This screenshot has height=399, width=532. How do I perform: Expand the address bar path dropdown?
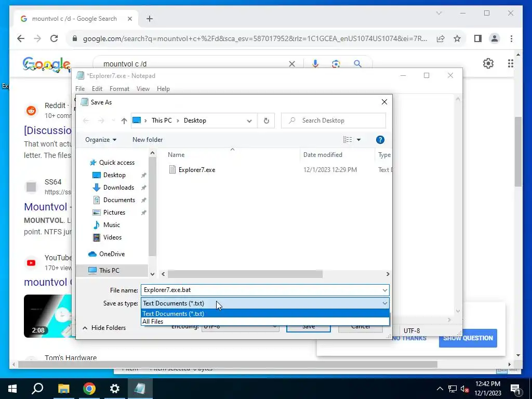click(x=249, y=121)
